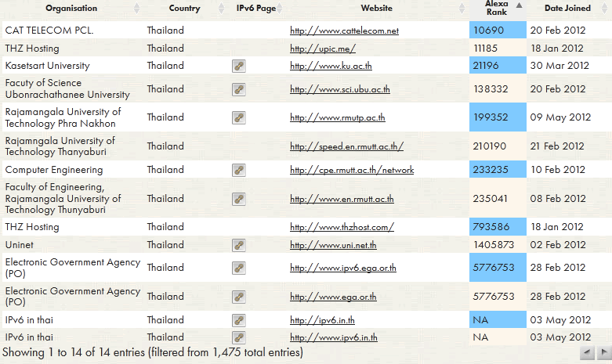Screen dimensions: 612x364
Task: Sort entries by Country column
Action: 185,9
